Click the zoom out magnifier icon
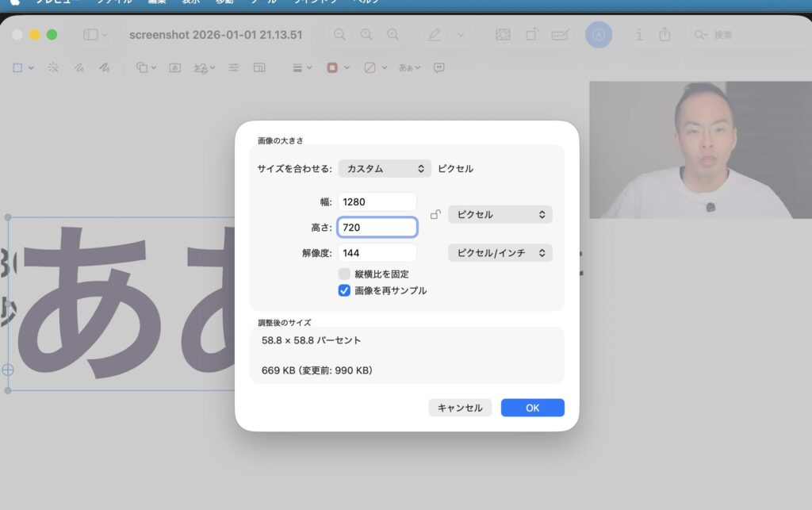The height and width of the screenshot is (510, 812). pos(339,35)
